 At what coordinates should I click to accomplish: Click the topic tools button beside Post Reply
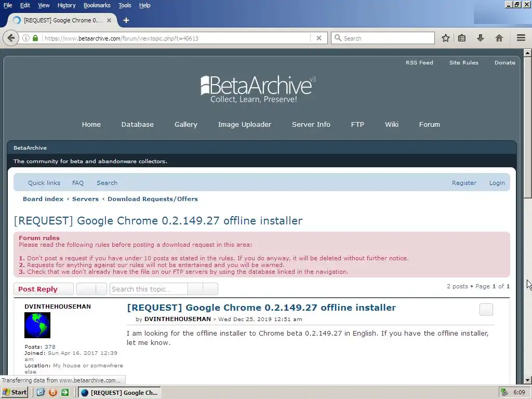(x=91, y=289)
